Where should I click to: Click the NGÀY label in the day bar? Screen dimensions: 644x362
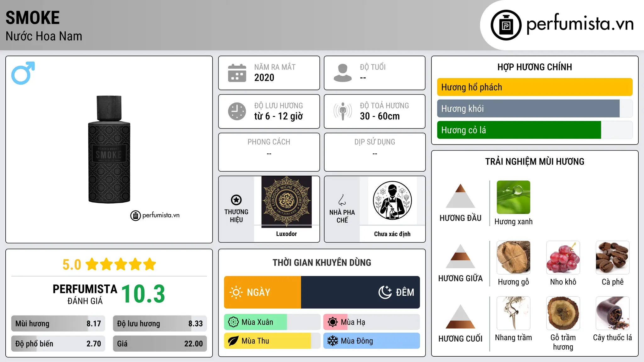point(258,292)
